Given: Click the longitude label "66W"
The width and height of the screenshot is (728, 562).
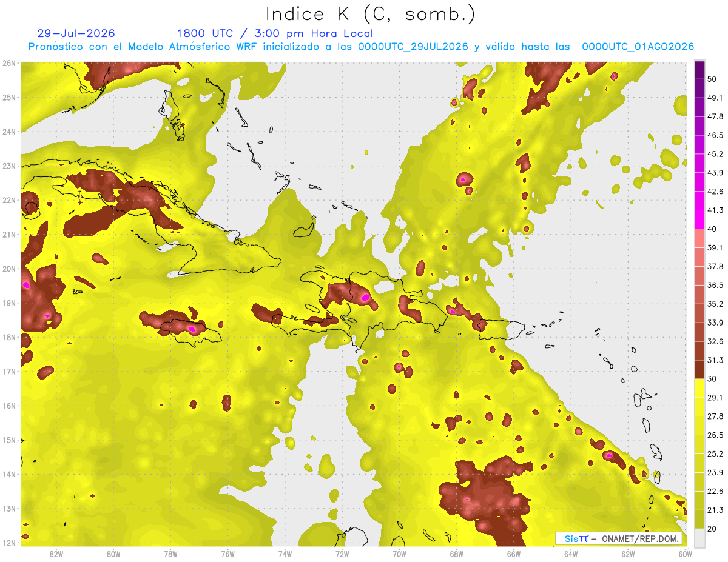Looking at the screenshot, I should [514, 554].
